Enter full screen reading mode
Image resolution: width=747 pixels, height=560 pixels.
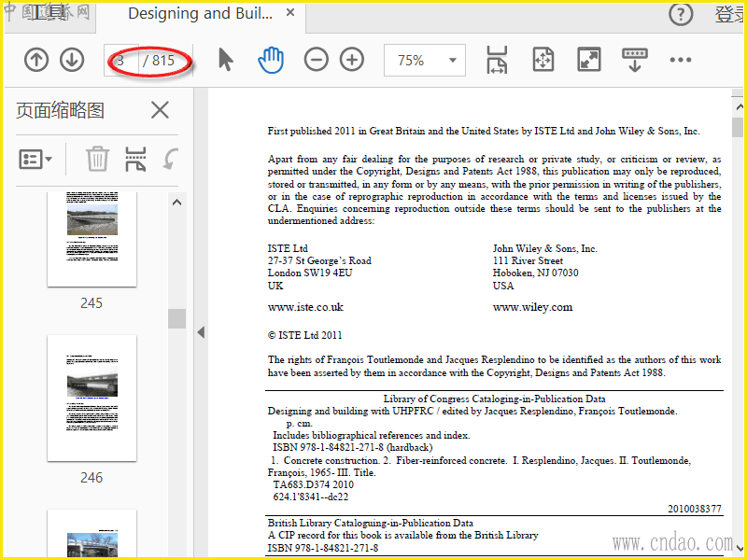pyautogui.click(x=588, y=61)
